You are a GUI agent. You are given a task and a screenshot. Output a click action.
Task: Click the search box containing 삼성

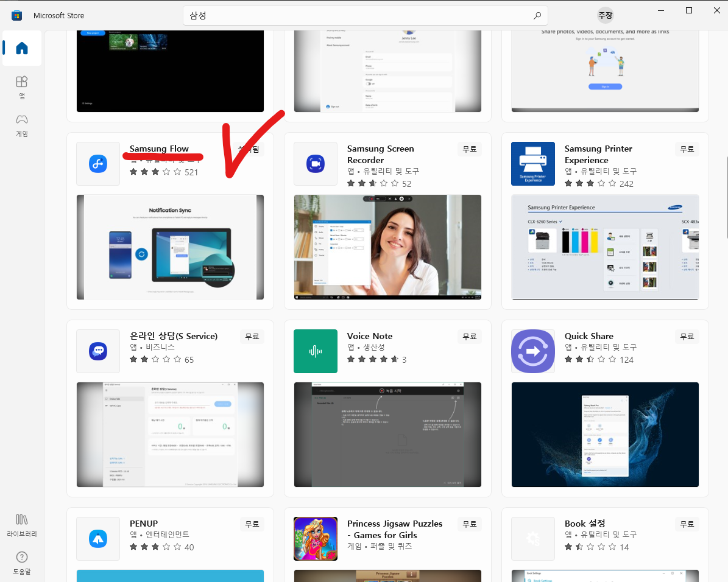[366, 16]
